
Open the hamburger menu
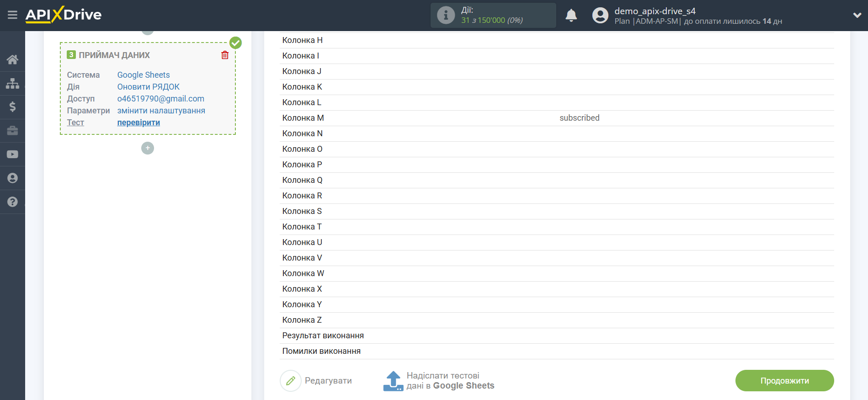12,15
